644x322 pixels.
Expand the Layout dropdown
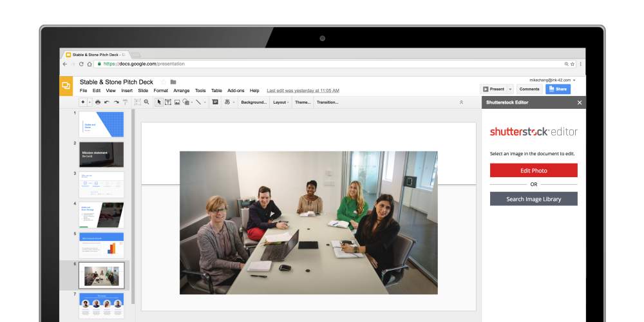(x=281, y=102)
